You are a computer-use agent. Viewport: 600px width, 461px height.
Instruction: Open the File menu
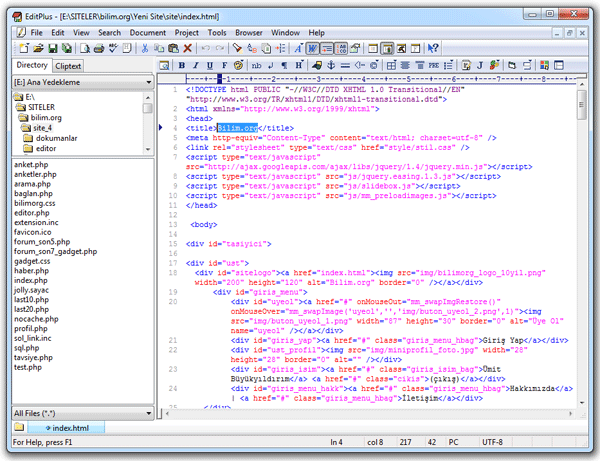(x=36, y=33)
